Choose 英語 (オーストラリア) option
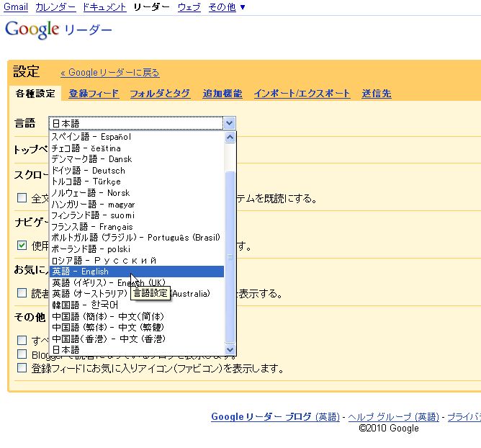 coord(137,294)
